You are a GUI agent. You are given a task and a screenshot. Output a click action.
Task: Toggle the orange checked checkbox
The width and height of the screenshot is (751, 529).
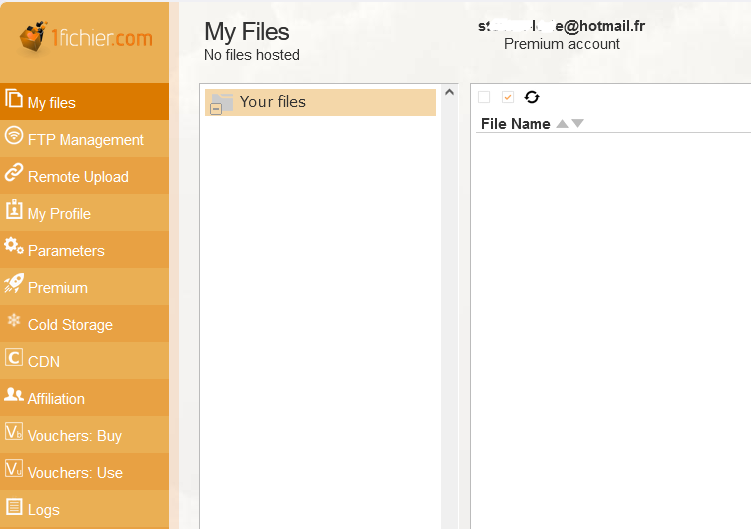pos(508,97)
